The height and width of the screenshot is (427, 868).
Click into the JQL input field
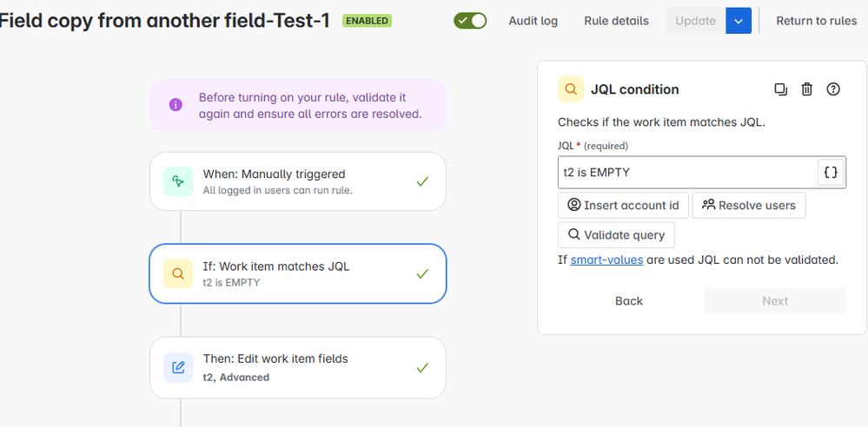pyautogui.click(x=686, y=173)
